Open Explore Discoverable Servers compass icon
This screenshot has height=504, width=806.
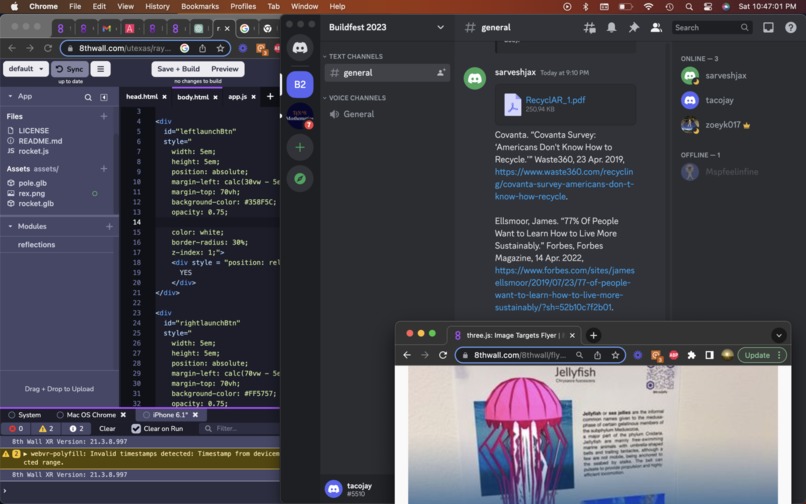(300, 178)
